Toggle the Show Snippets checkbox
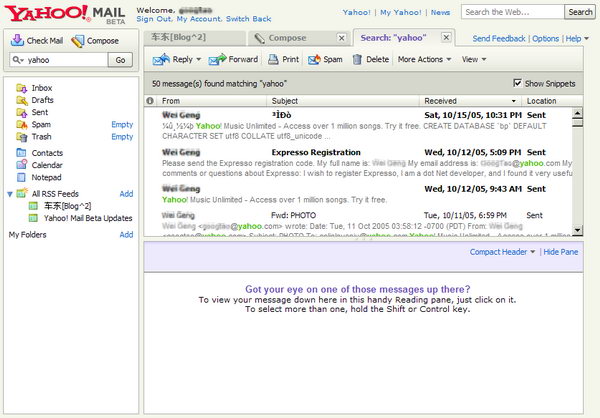Image resolution: width=600 pixels, height=418 pixels. 517,83
